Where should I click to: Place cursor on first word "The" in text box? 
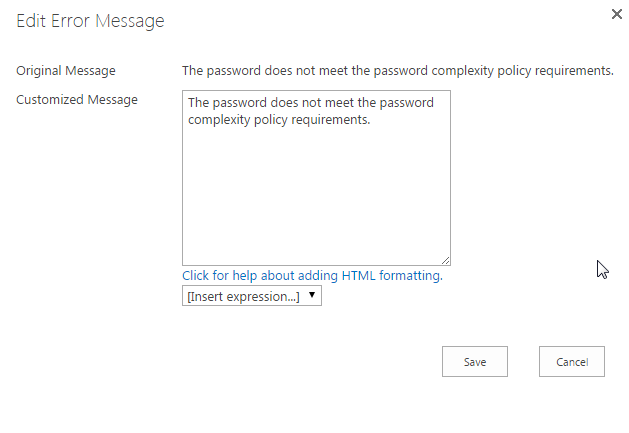click(198, 103)
